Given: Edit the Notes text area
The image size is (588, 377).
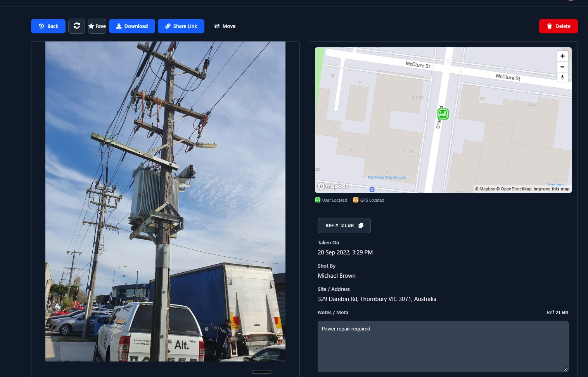Looking at the screenshot, I should tap(443, 346).
